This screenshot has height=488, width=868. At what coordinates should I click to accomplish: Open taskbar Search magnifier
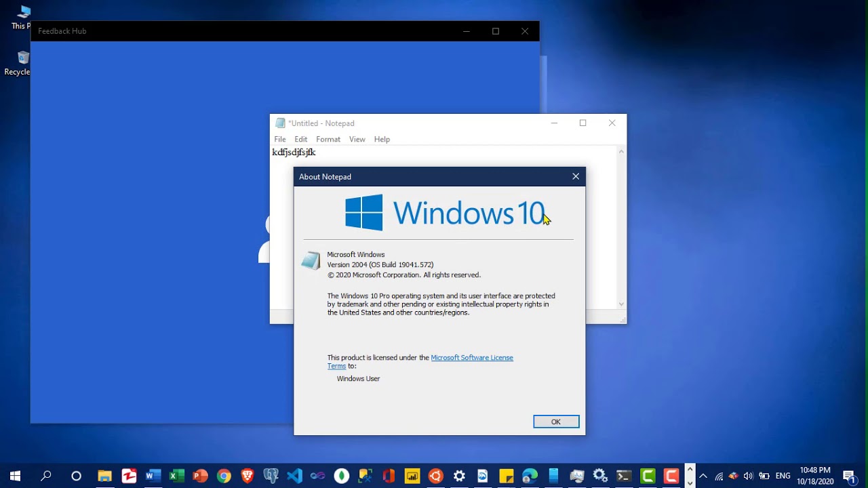click(46, 476)
